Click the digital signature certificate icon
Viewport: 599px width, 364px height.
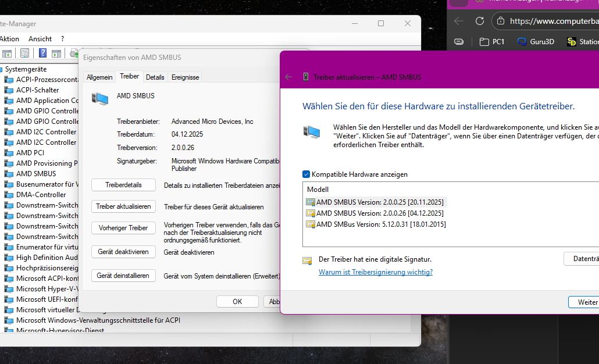tap(307, 261)
